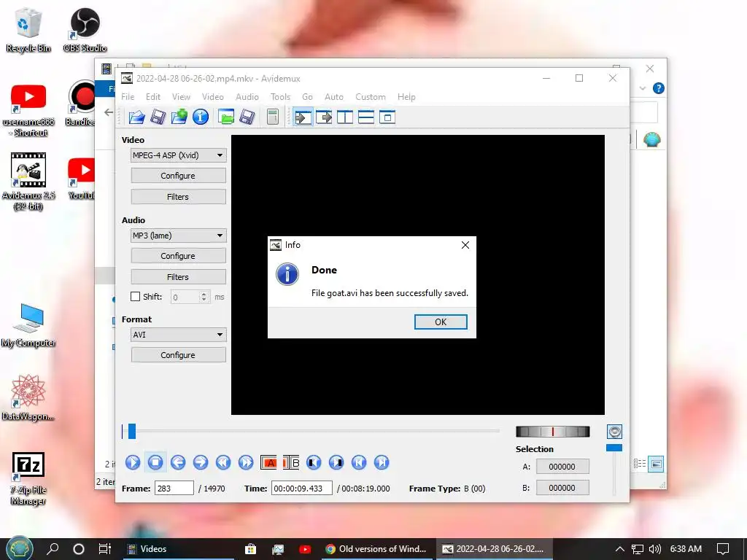Select the Output view mode icon
Viewport: 747px width, 560px height.
324,117
